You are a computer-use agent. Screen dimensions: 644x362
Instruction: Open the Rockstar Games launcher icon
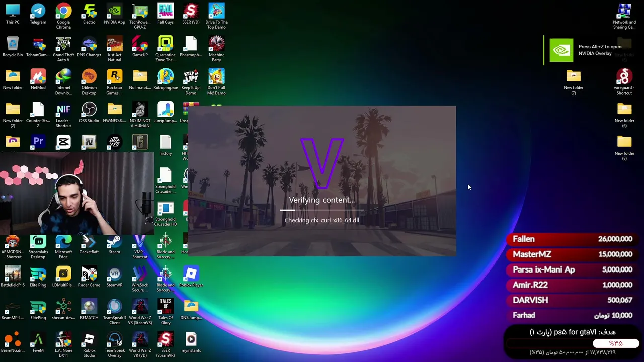(114, 81)
